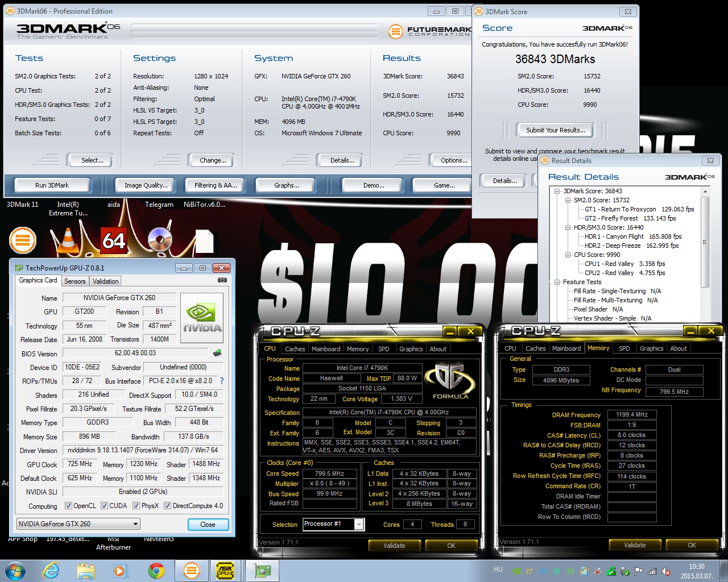The image size is (728, 582).
Task: Open the Caches tab in left CPU-Z
Action: 295,349
